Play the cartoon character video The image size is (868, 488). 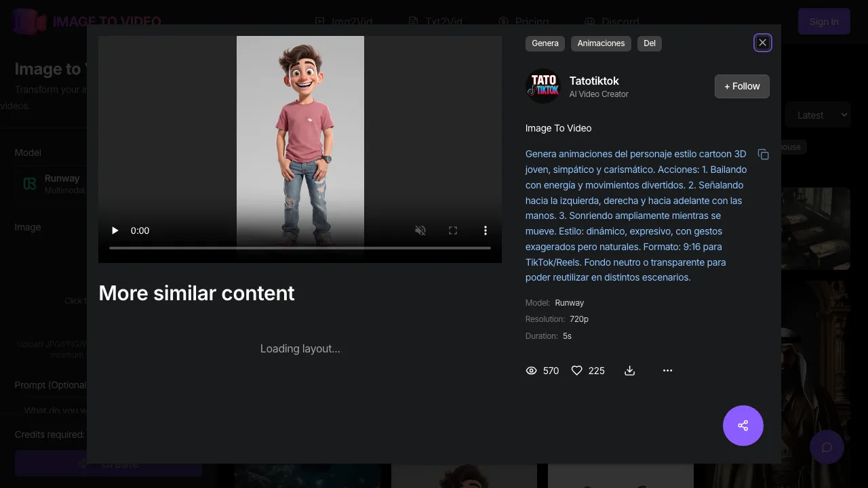(x=115, y=230)
